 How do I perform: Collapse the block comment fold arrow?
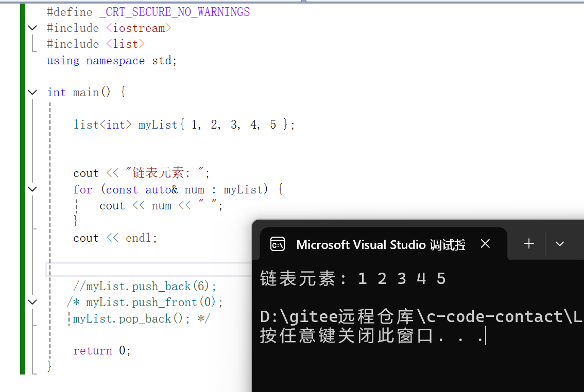pyautogui.click(x=32, y=302)
